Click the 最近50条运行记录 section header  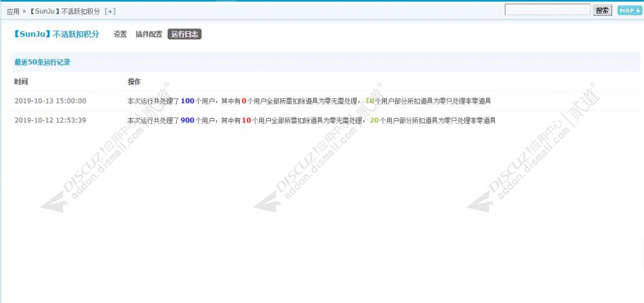click(x=42, y=62)
